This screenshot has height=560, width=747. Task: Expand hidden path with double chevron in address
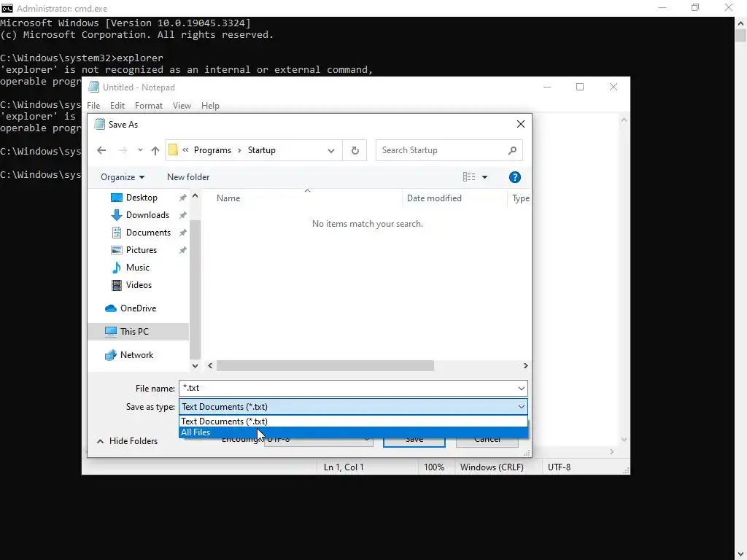tap(185, 150)
